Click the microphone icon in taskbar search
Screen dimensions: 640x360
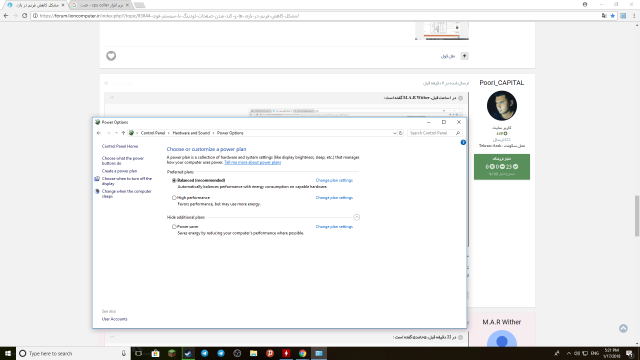[124, 353]
